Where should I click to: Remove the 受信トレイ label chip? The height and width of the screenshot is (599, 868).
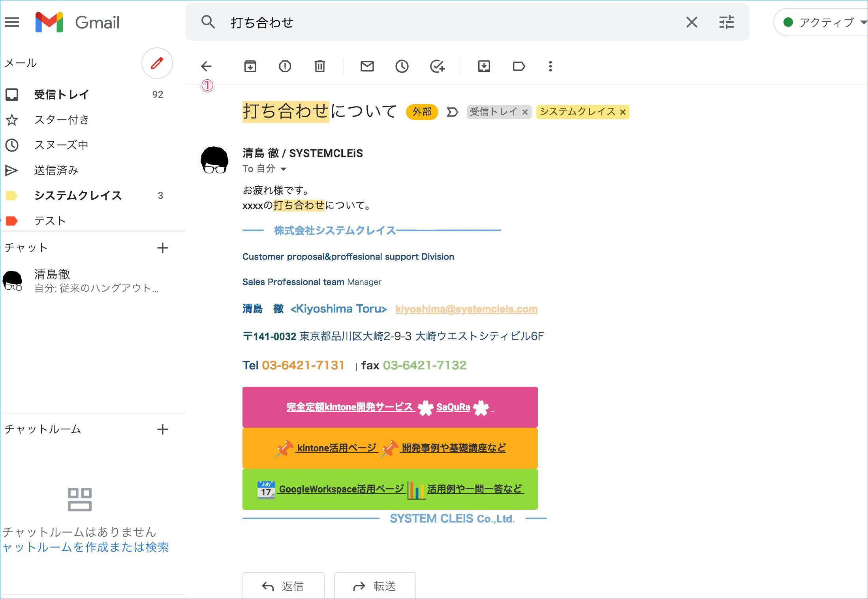(524, 112)
